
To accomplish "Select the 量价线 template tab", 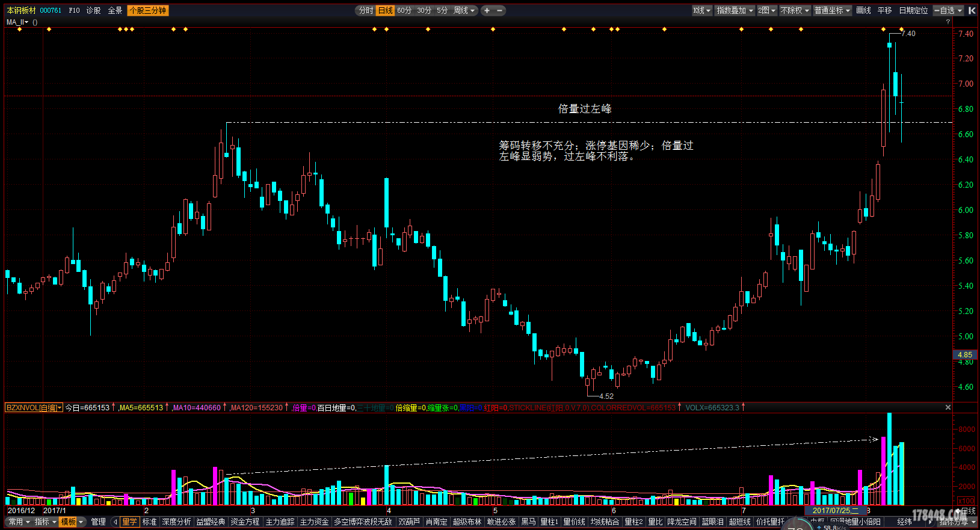I will (574, 522).
